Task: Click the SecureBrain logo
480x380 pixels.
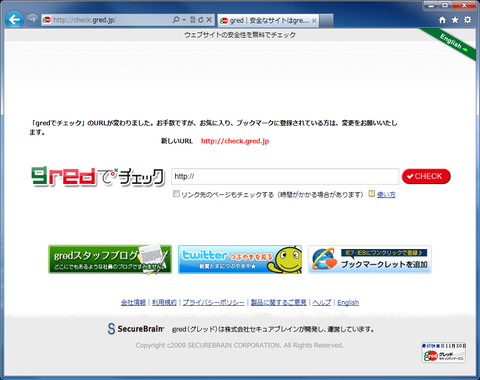Action: click(136, 329)
